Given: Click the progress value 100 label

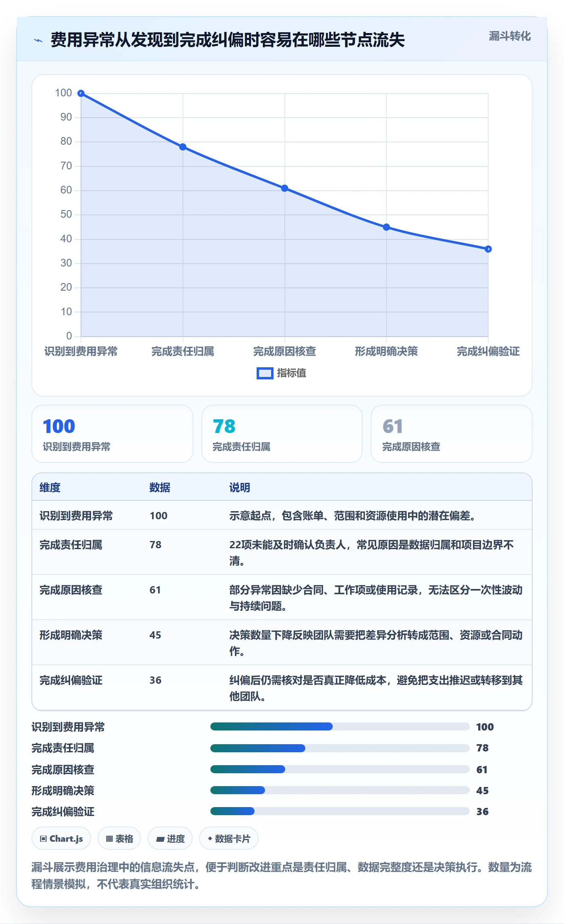Looking at the screenshot, I should pos(485,727).
